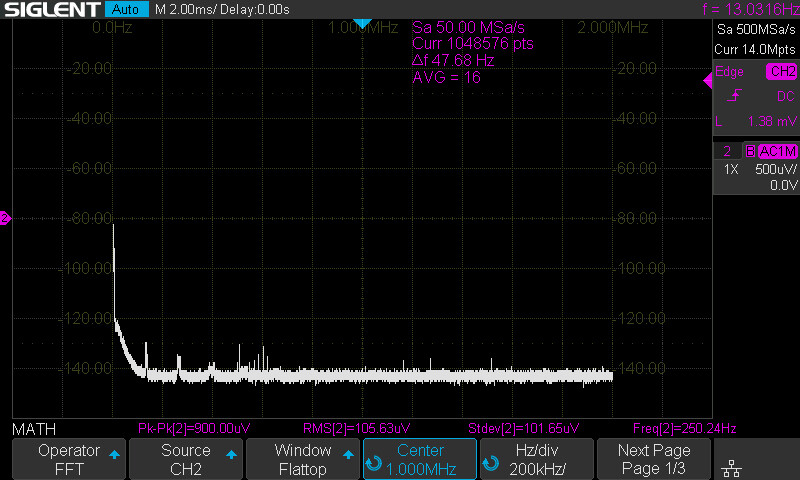Click the blue trigger position marker

(362, 23)
